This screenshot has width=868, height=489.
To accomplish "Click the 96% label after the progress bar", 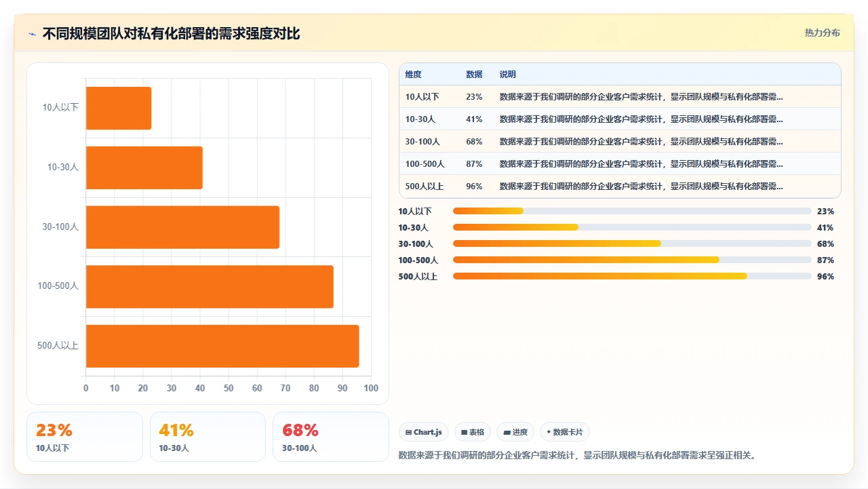I will [825, 277].
